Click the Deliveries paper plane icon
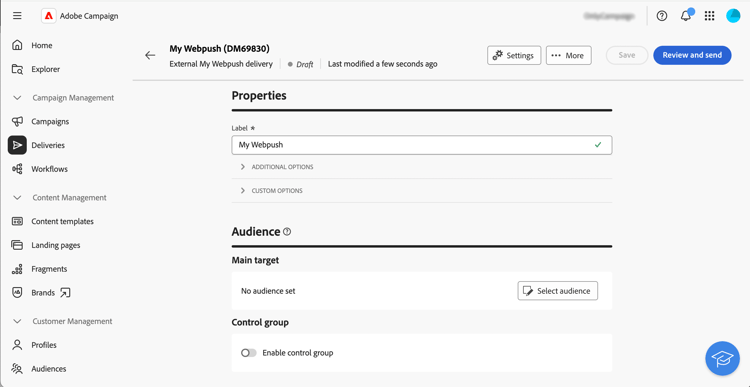 [17, 145]
